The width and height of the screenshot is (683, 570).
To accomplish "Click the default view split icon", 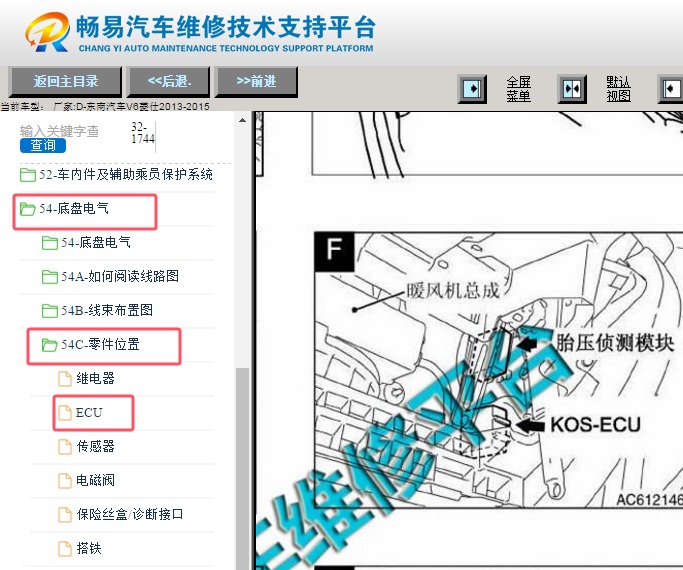I will [x=572, y=89].
